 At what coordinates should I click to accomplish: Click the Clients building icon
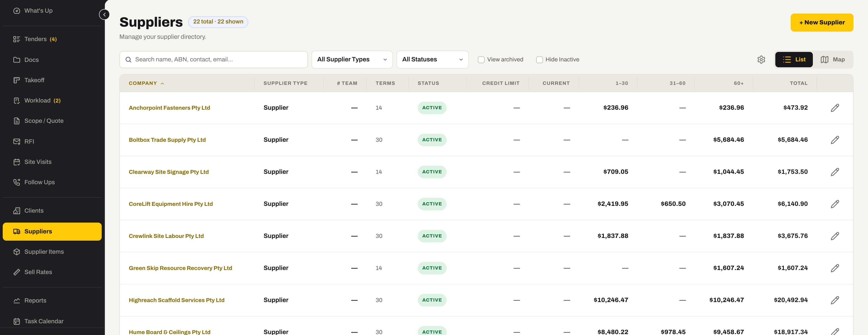[17, 211]
